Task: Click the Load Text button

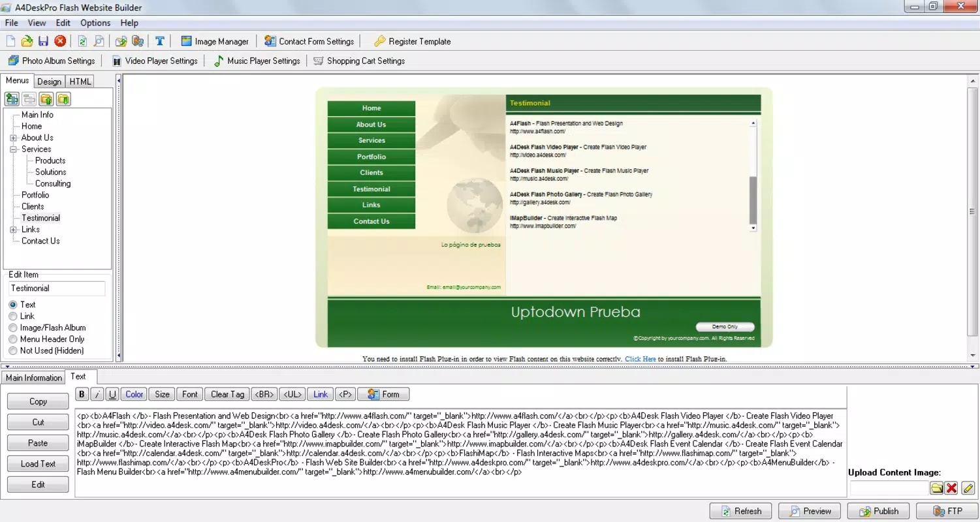Action: (x=38, y=464)
